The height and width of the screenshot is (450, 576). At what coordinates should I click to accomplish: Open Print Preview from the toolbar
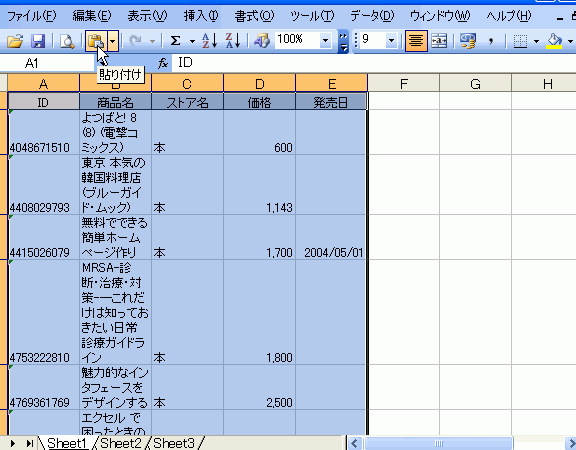(x=67, y=41)
